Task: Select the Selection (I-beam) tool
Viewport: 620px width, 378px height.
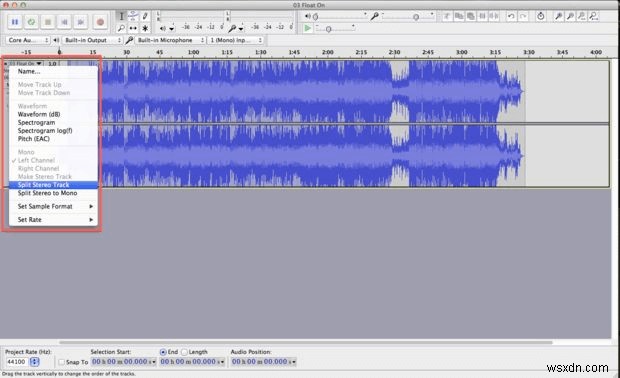Action: [121, 16]
